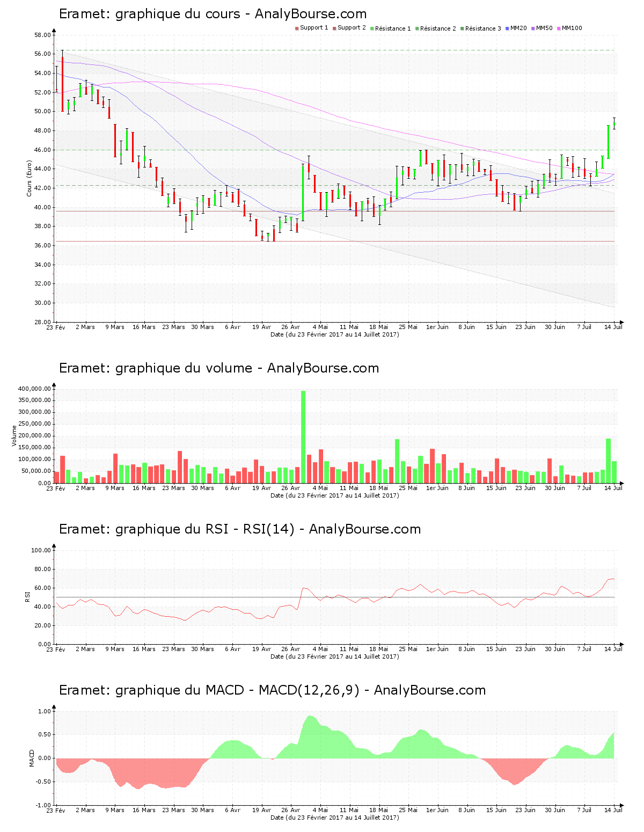This screenshot has width=644, height=832.
Task: Click the '23 Fév' date under the price chart
Action: pyautogui.click(x=56, y=327)
